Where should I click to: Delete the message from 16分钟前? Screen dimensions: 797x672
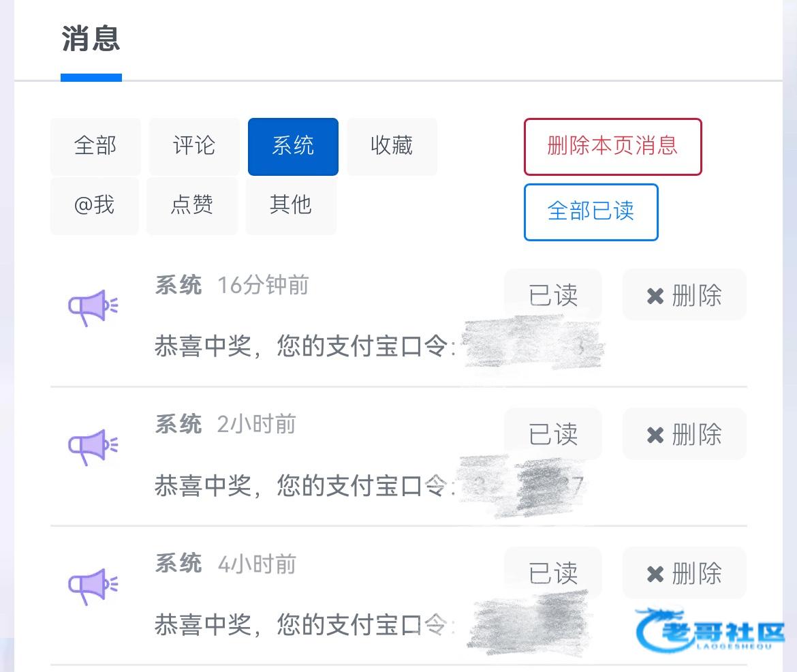[x=684, y=295]
